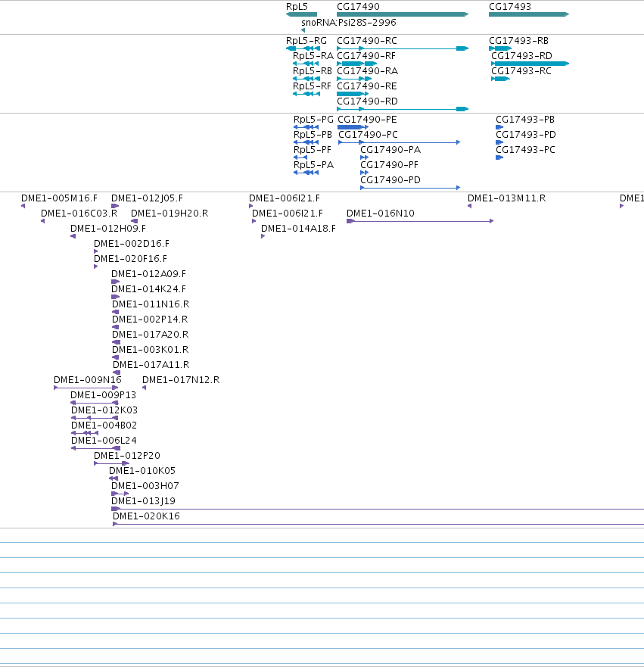Select feature DME1-014K24.F
The height and width of the screenshot is (667, 644).
pos(149,289)
